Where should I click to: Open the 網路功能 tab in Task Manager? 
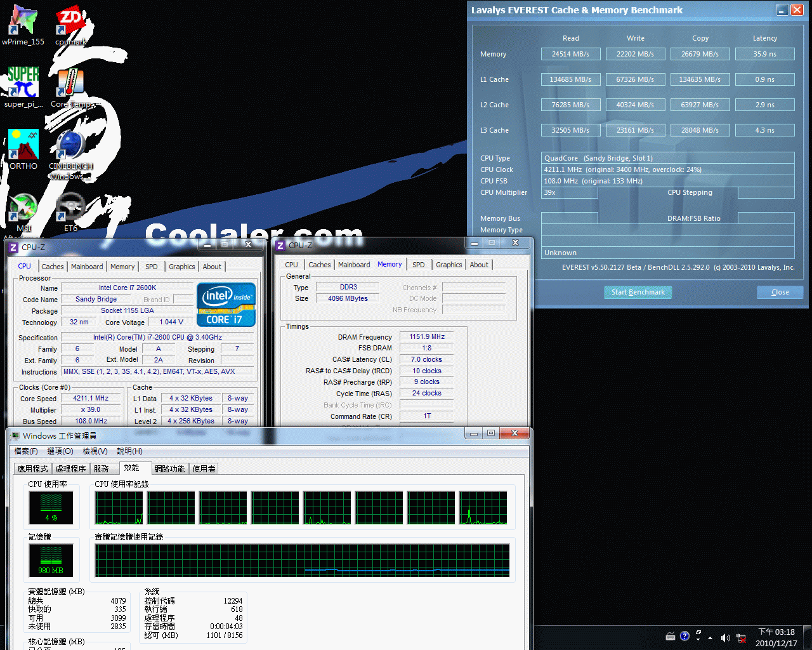[170, 469]
